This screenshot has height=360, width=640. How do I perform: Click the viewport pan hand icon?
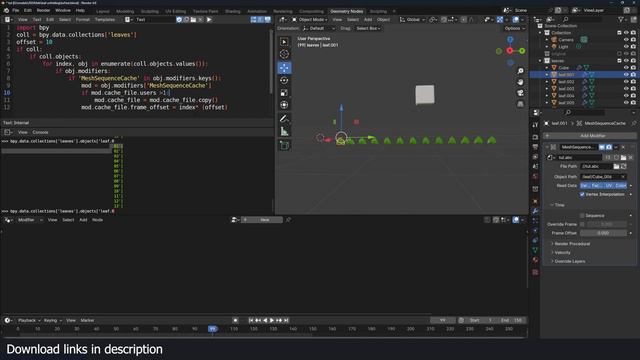click(x=520, y=82)
